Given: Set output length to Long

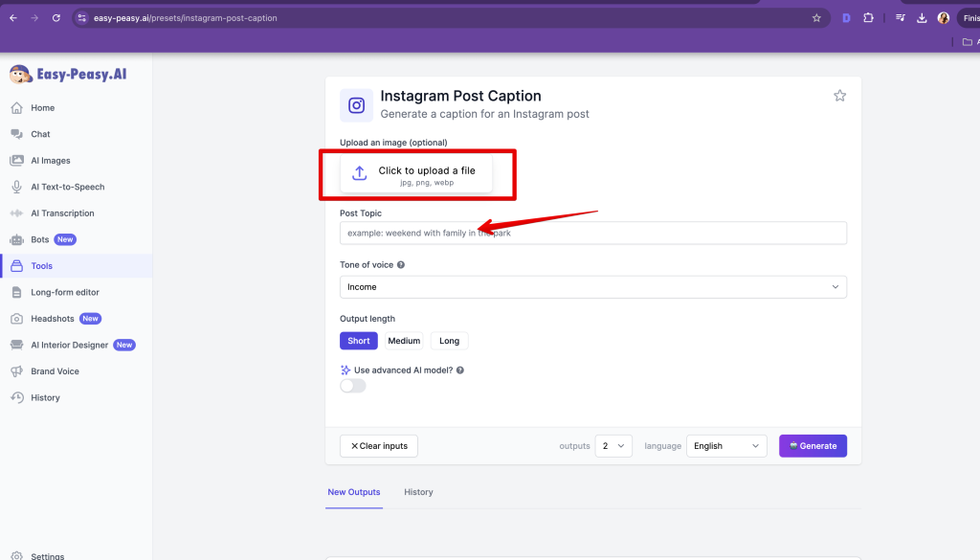Looking at the screenshot, I should point(449,341).
